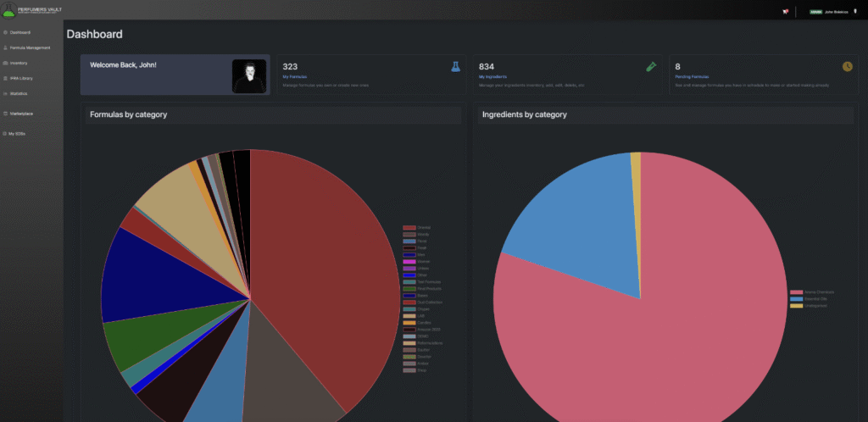Expand the user menu arrow beside John's name
Viewport: 868px width, 422px height.
pyautogui.click(x=855, y=10)
